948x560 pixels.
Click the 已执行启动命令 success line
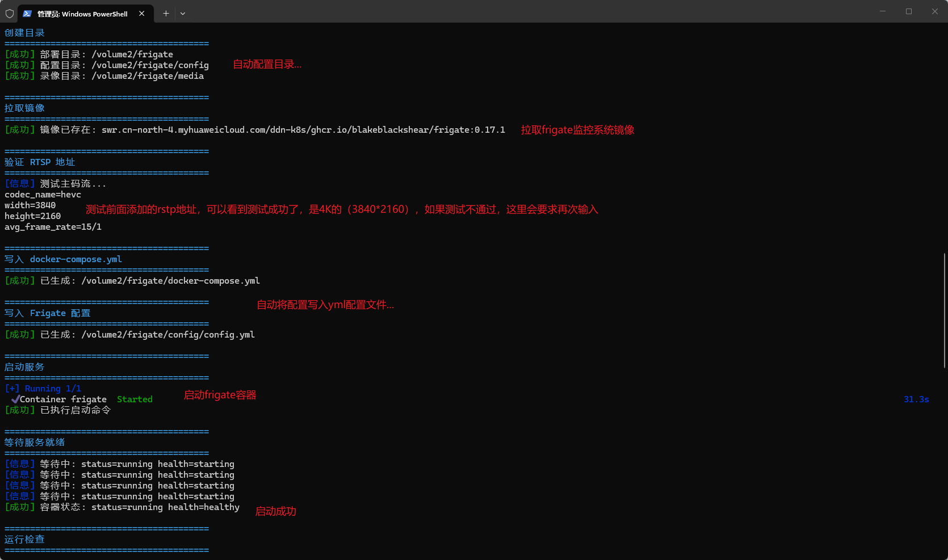58,410
